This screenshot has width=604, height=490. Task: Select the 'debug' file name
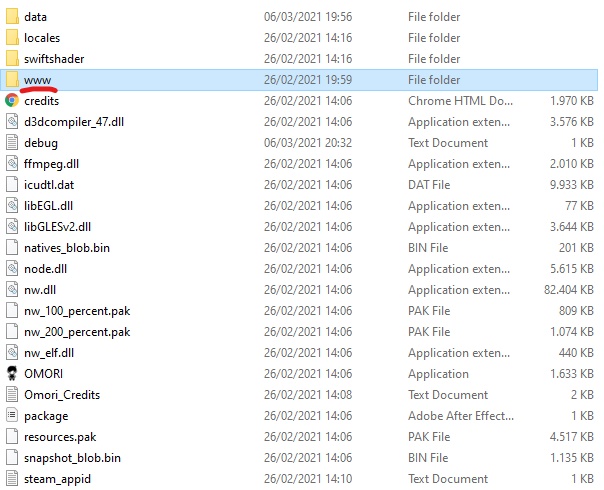coord(41,143)
